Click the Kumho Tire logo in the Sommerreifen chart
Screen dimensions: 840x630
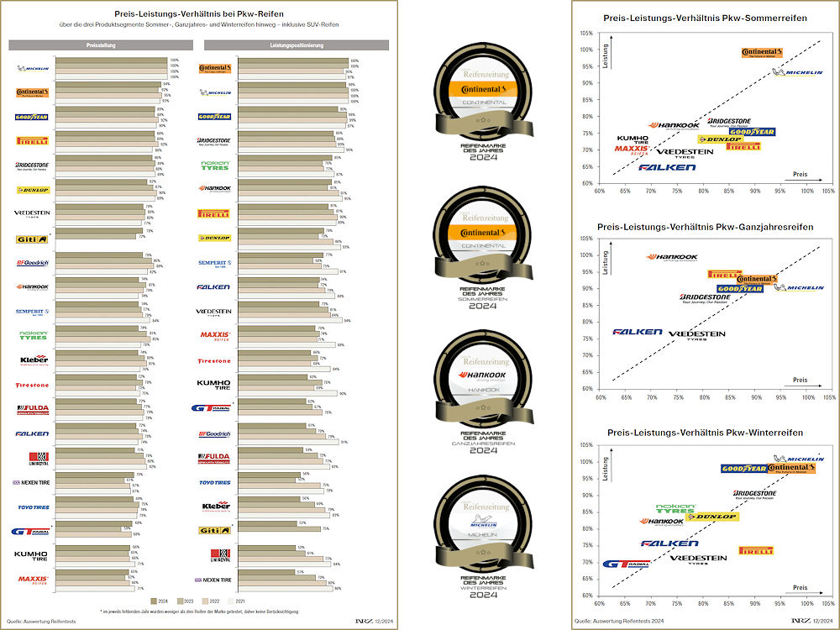pos(633,139)
